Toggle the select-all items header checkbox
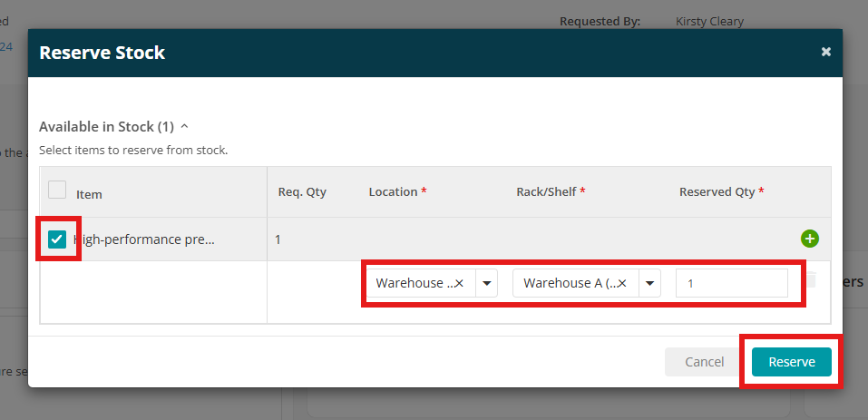The height and width of the screenshot is (420, 868). pyautogui.click(x=57, y=190)
